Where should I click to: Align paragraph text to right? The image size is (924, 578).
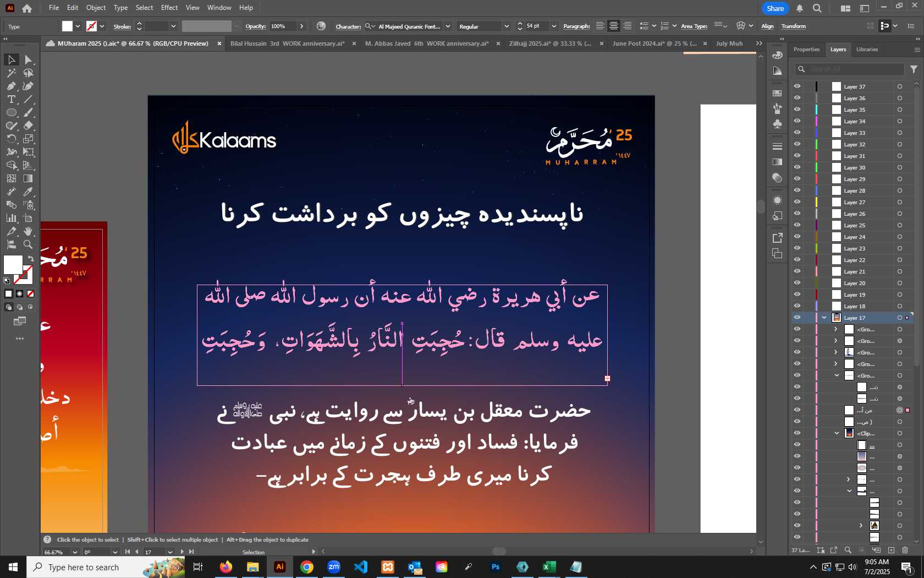click(627, 26)
